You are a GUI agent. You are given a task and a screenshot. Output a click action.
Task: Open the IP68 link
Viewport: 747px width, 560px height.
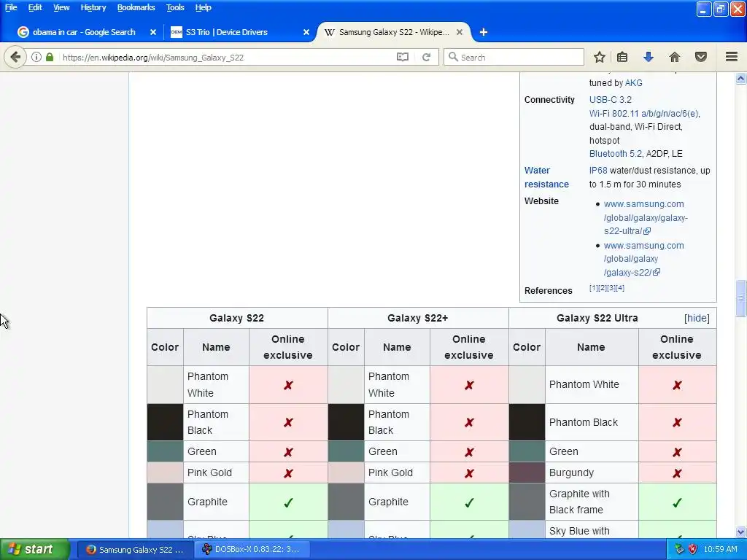598,171
